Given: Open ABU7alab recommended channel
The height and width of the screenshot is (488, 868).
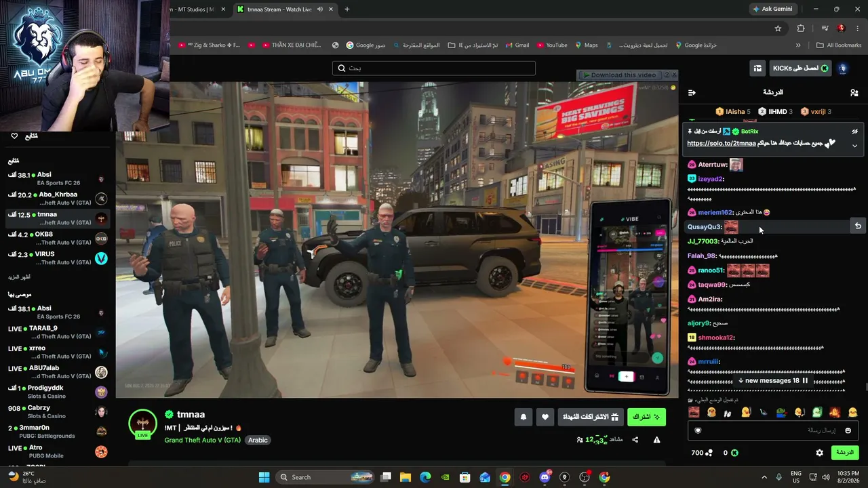Looking at the screenshot, I should pos(58,372).
